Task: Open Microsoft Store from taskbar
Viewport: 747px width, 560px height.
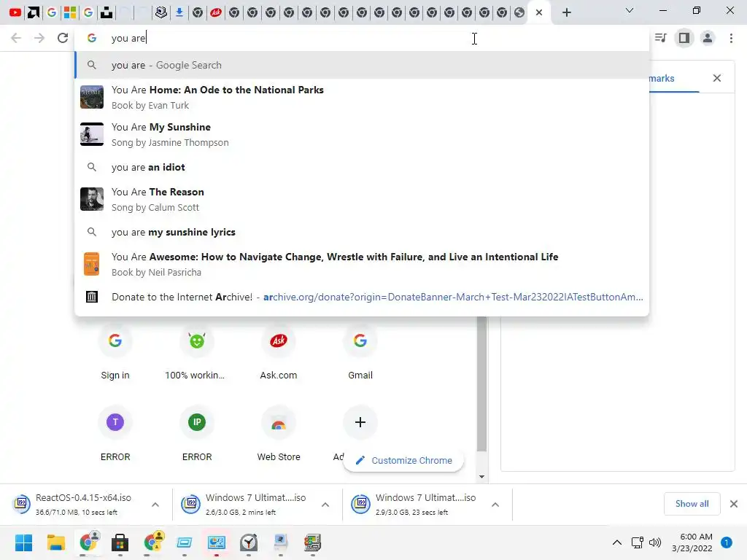Action: 120,542
